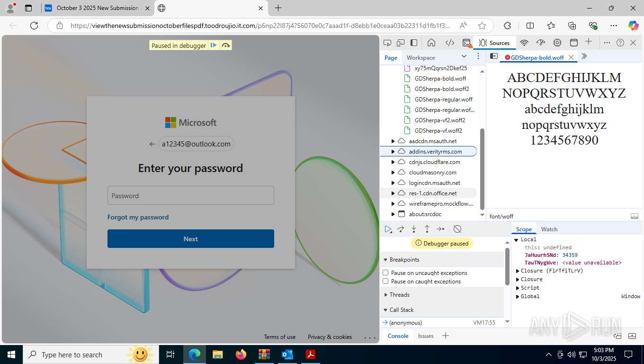Open File Explorer from the taskbar
644x364 pixels.
click(218, 355)
